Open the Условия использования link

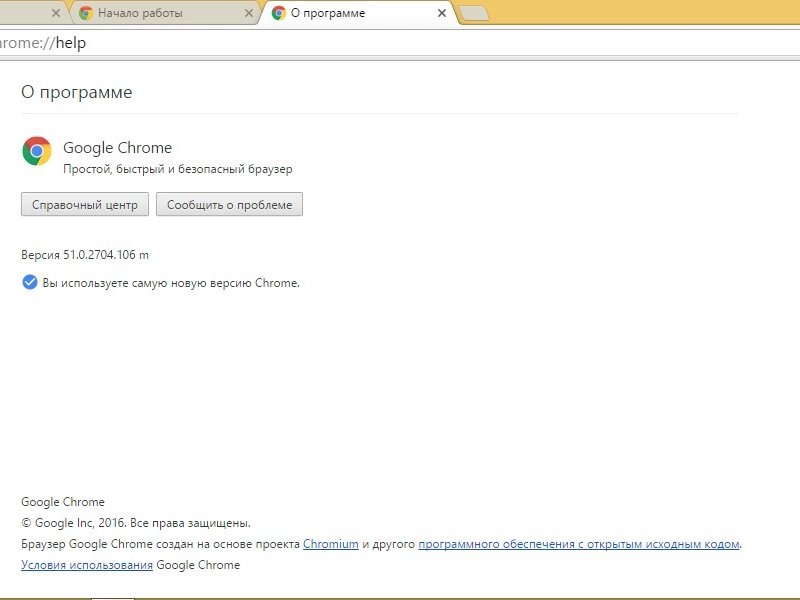[87, 565]
